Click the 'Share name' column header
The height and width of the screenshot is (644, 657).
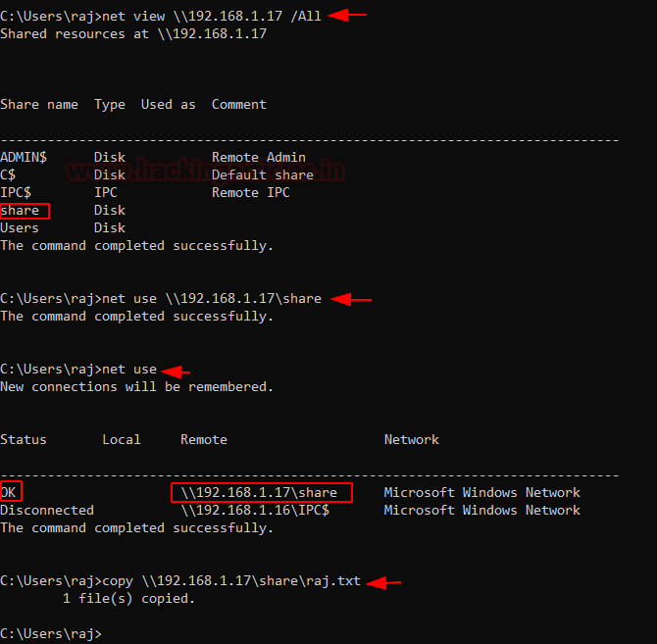39,105
